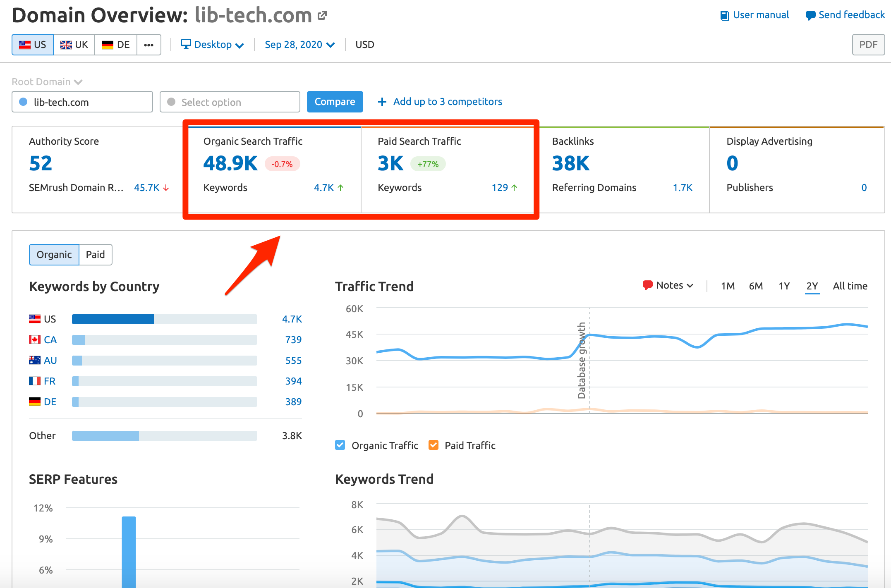Click the Australia flag in Keywords by Country
The image size is (891, 588).
(35, 360)
